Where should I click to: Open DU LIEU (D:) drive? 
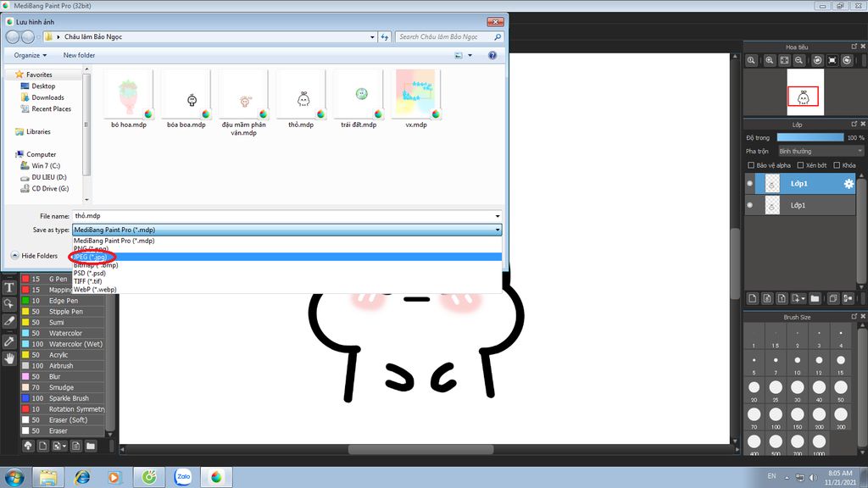click(x=48, y=177)
